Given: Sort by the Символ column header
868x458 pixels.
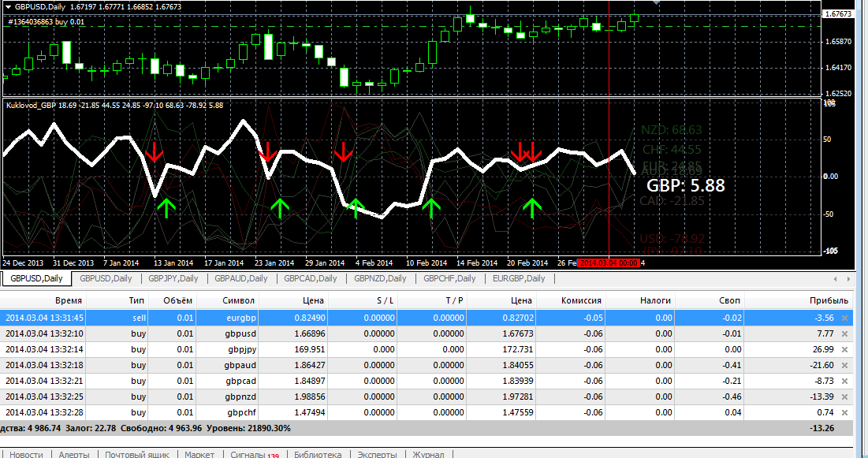Looking at the screenshot, I should tap(239, 300).
